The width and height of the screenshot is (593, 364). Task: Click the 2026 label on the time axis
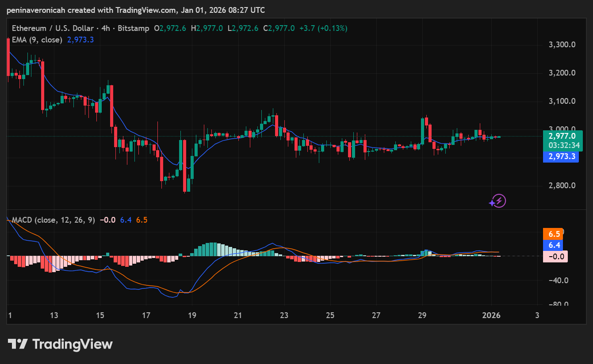[491, 315]
